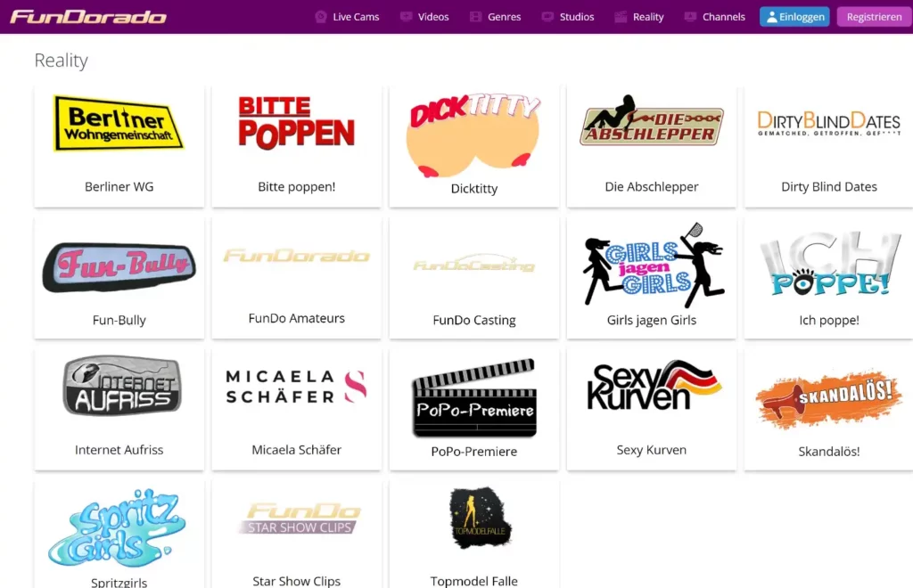Select the Skandalös! megaphone logo
Viewport: 913px width, 588px height.
pos(828,398)
